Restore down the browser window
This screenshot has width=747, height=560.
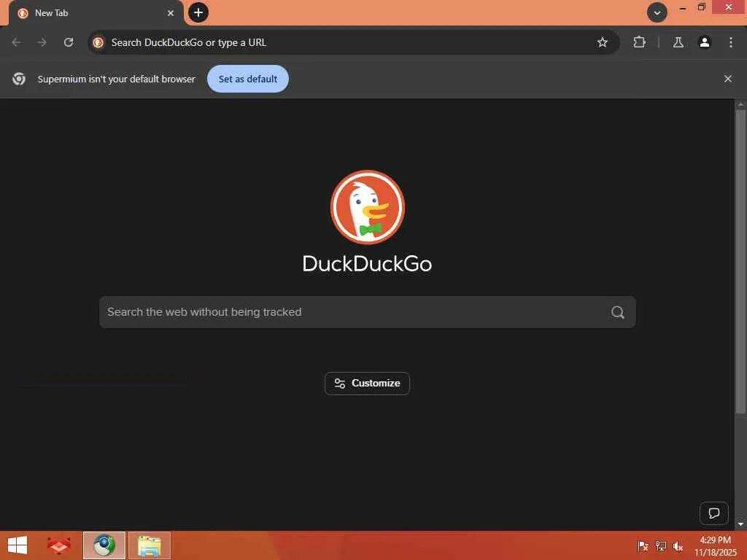tap(701, 7)
